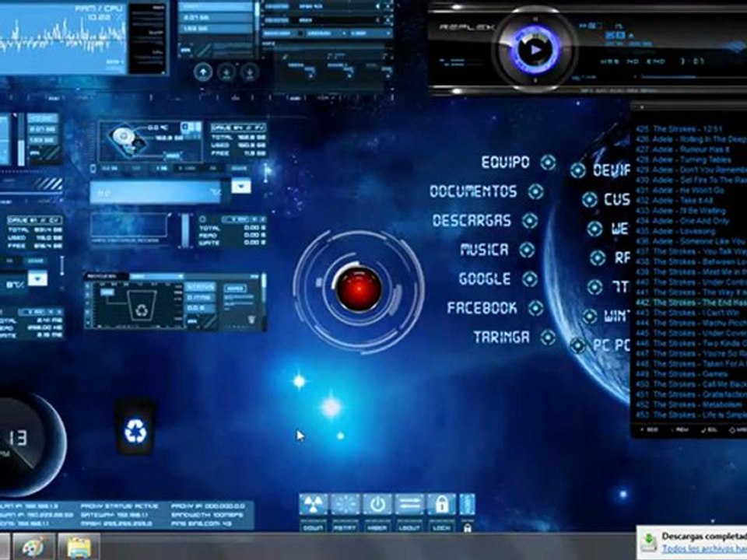Select playlist track 434 Adele - One And Only
Viewport: 747px width, 560px height.
click(x=682, y=220)
